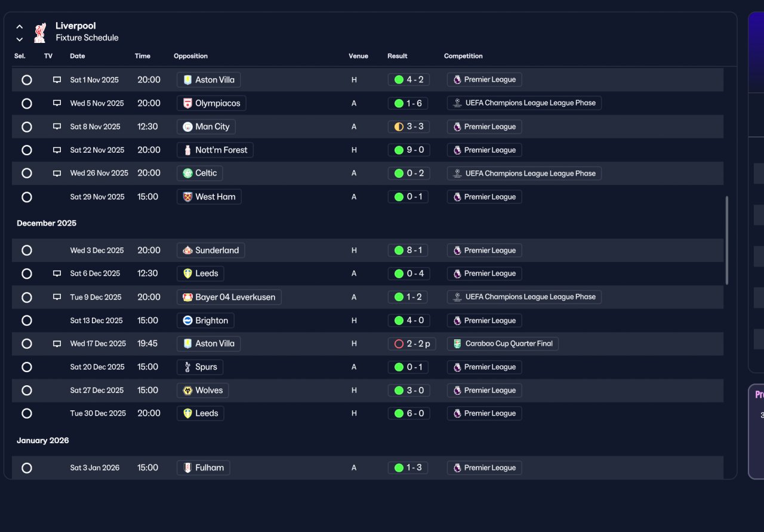Viewport: 764px width, 532px height.
Task: Select the Aston Villa 1 Nov fixture radio
Action: (27, 80)
